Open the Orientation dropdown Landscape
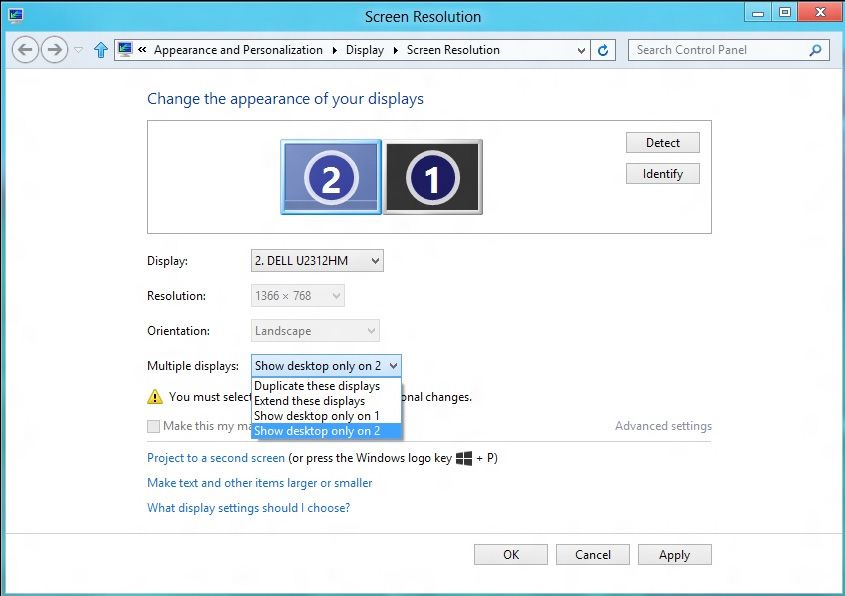The width and height of the screenshot is (845, 596). click(x=315, y=331)
